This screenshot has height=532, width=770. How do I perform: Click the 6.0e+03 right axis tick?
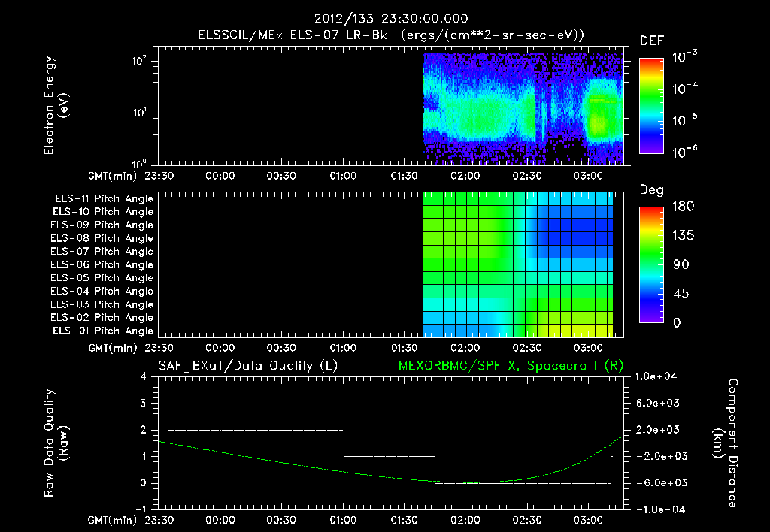657,404
